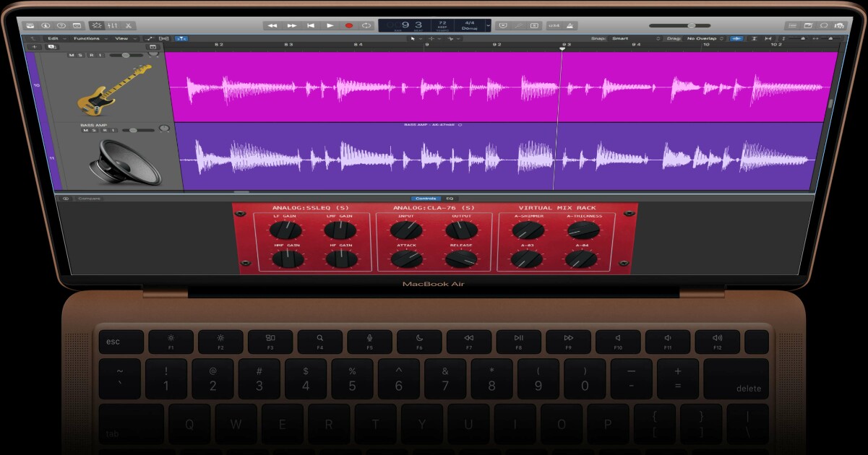Image resolution: width=868 pixels, height=455 pixels.
Task: Toggle the 1234 Count-in button
Action: click(x=554, y=25)
